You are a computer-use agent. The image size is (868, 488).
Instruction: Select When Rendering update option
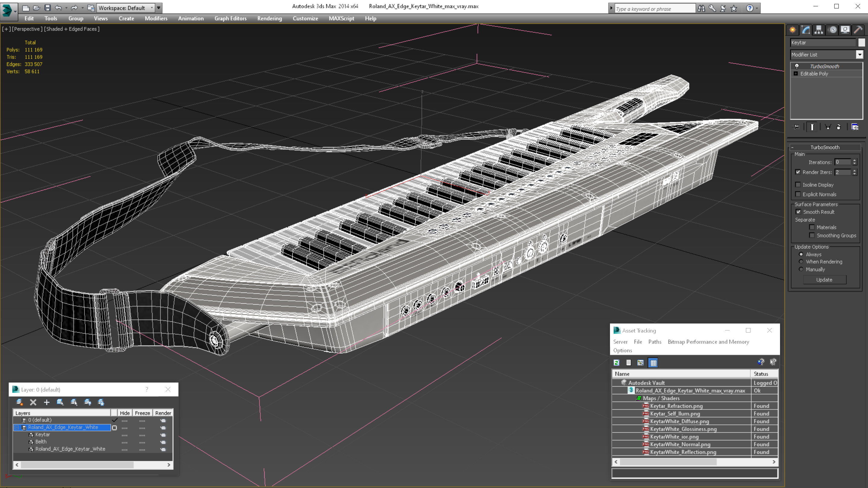pyautogui.click(x=801, y=262)
